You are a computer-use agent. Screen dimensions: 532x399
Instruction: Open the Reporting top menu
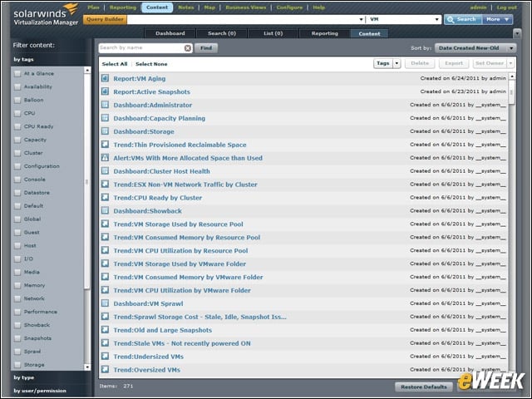point(123,7)
